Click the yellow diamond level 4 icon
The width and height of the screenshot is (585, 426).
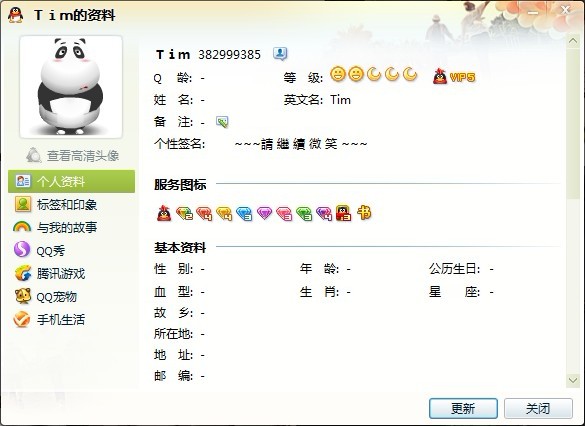click(x=224, y=214)
